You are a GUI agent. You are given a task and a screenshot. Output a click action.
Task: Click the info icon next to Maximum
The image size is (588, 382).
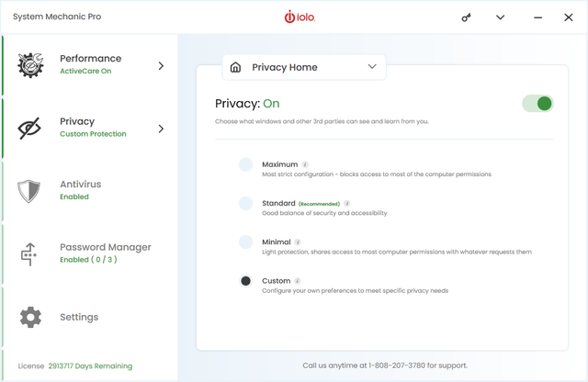[x=305, y=164]
